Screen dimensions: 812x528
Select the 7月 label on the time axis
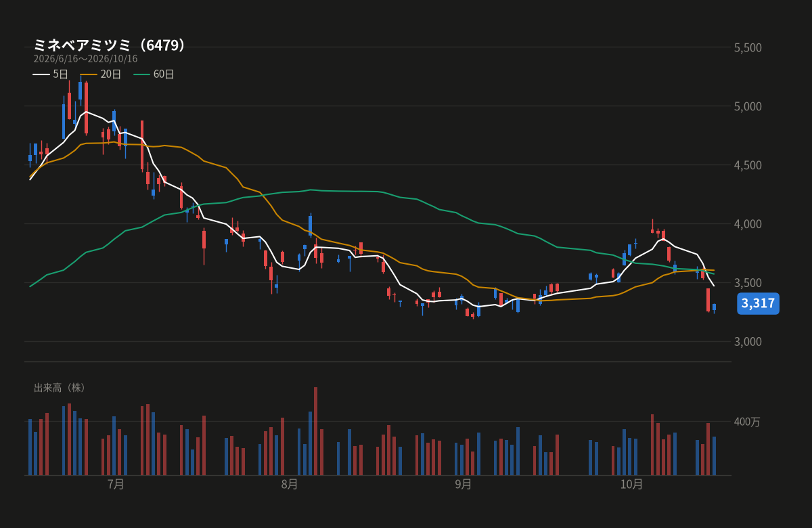pyautogui.click(x=116, y=484)
